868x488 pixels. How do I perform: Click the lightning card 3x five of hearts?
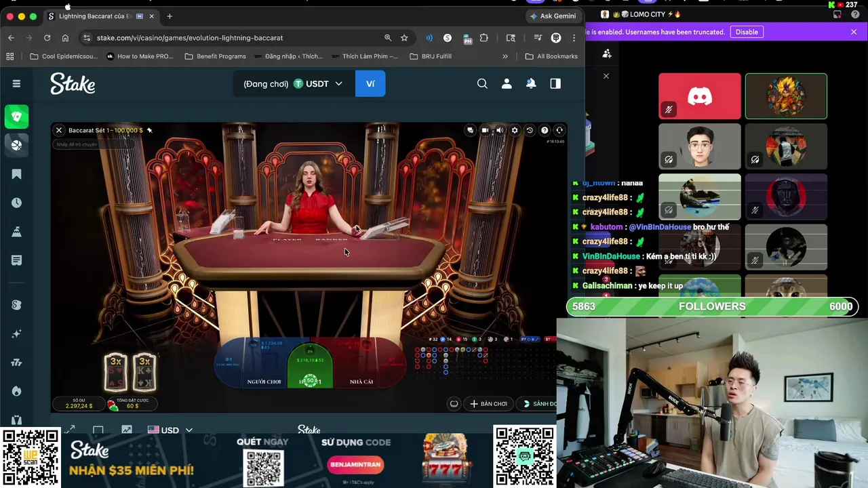coord(116,371)
